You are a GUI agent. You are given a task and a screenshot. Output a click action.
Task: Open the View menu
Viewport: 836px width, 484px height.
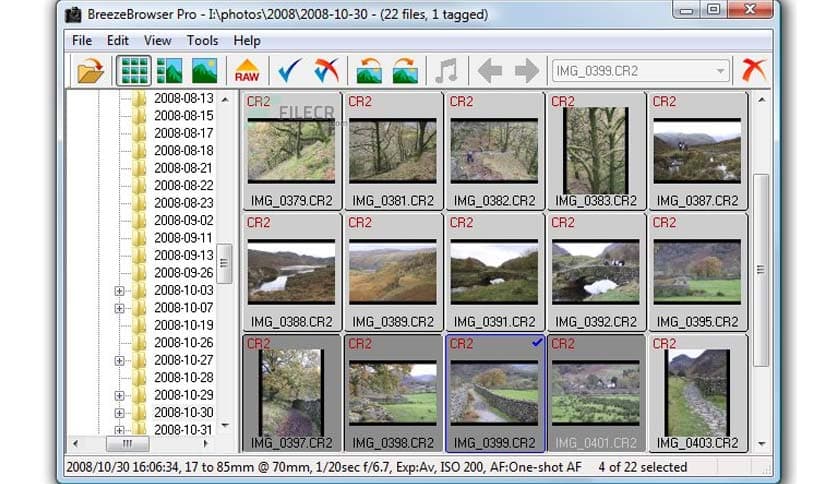coord(157,41)
